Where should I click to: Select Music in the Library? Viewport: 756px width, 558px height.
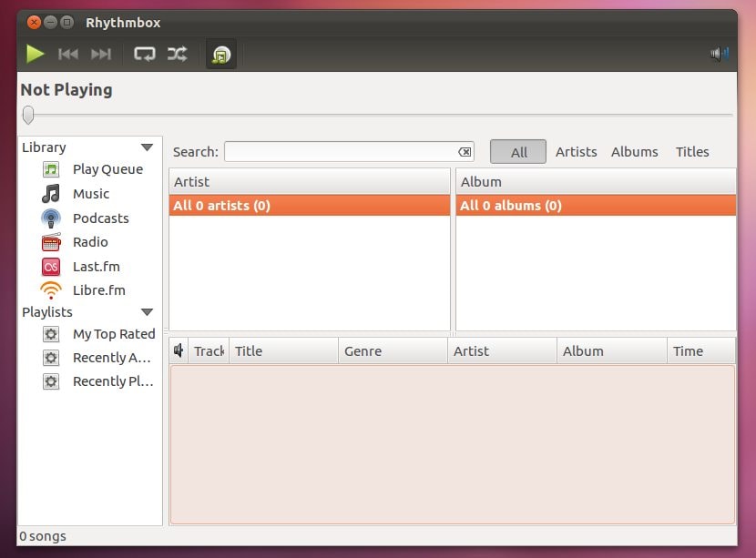pyautogui.click(x=91, y=194)
